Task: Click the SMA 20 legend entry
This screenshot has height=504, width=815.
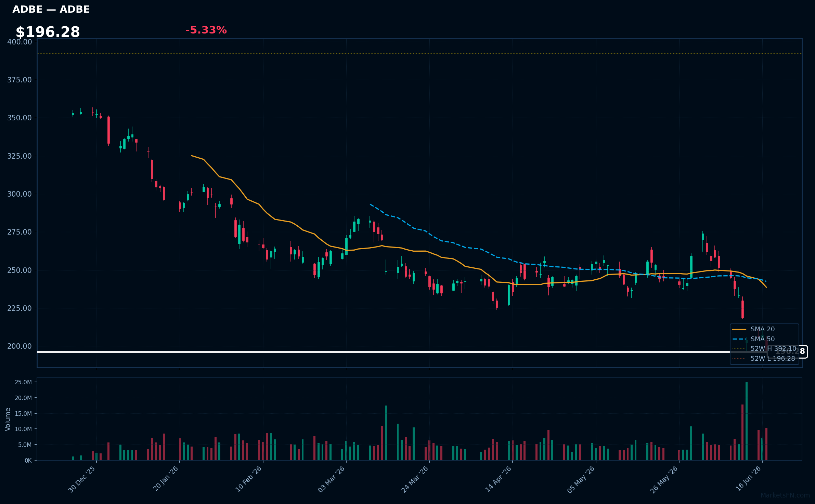Action: pos(753,329)
